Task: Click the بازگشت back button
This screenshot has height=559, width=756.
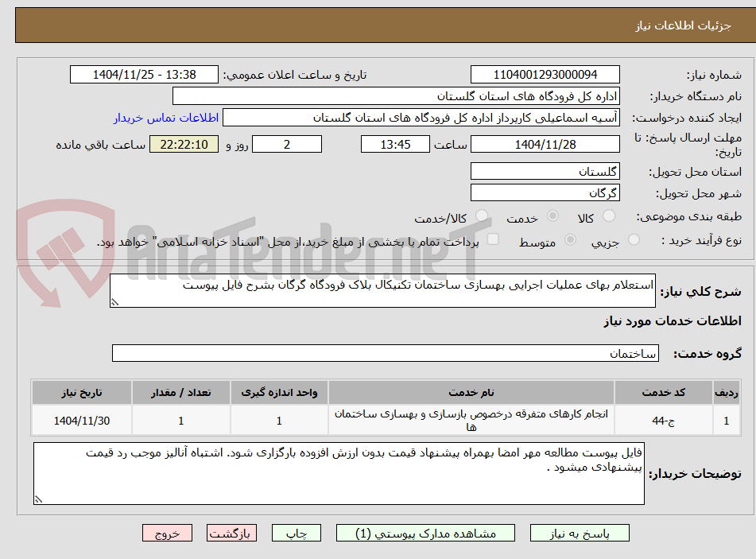Action: pyautogui.click(x=231, y=533)
